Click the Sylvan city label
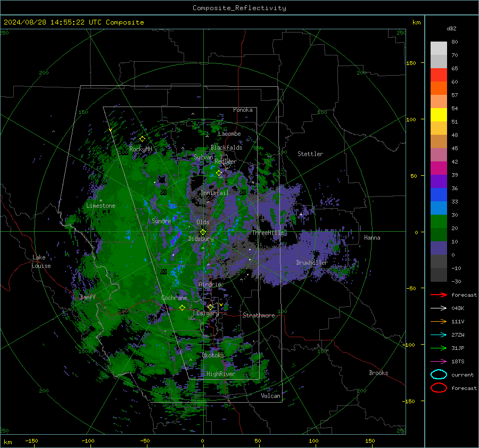 point(203,157)
